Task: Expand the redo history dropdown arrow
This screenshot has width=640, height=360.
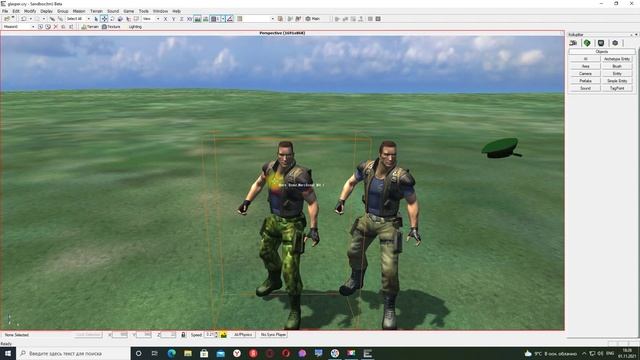Action: [x=44, y=19]
